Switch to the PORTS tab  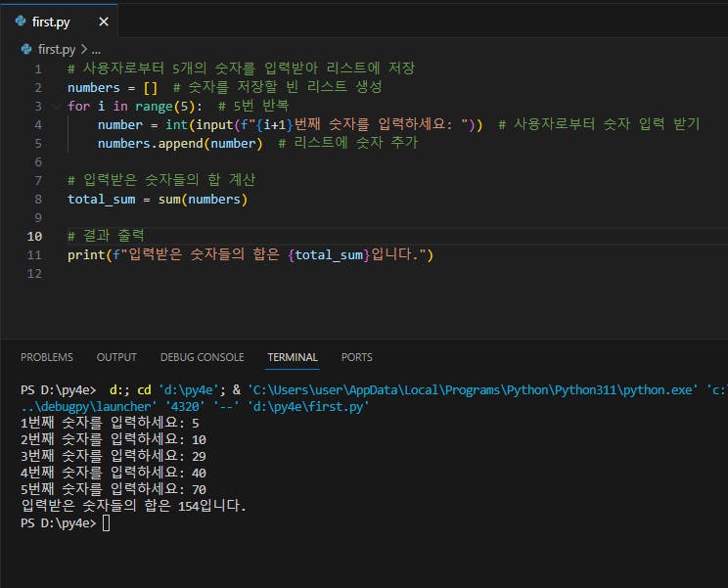(x=356, y=357)
